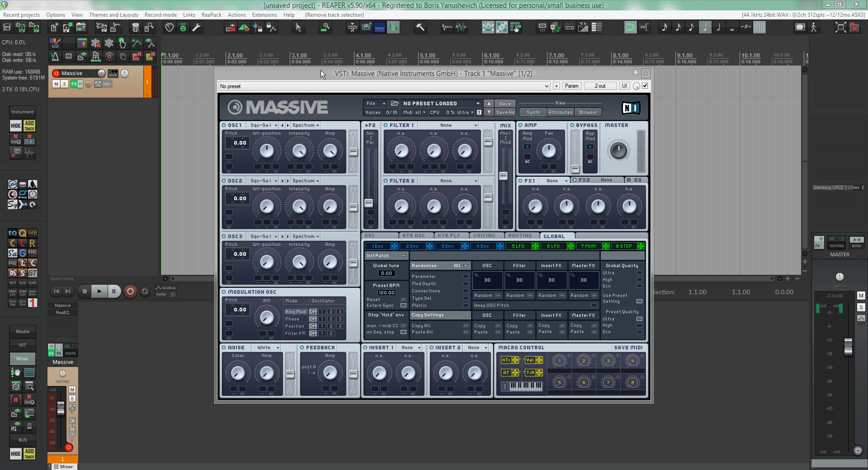Click the save project floppy disk icon

pos(7,28)
